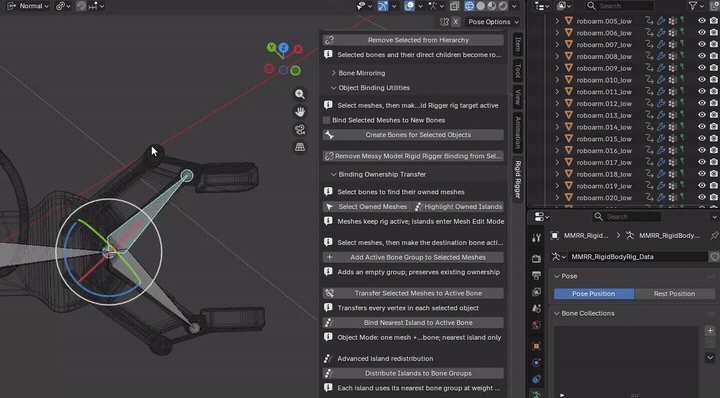Viewport: 720px width, 398px height.
Task: Toggle viewport overlays button
Action: pyautogui.click(x=409, y=6)
